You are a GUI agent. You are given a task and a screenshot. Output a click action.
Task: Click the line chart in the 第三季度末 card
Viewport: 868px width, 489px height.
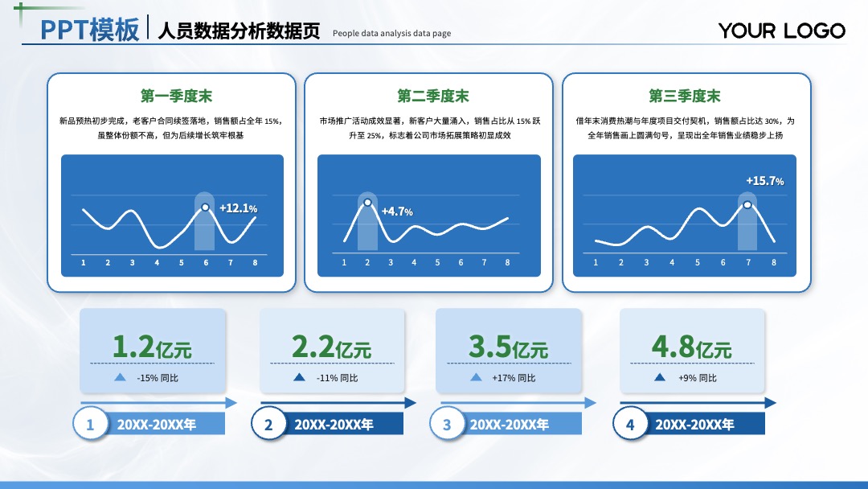[685, 216]
